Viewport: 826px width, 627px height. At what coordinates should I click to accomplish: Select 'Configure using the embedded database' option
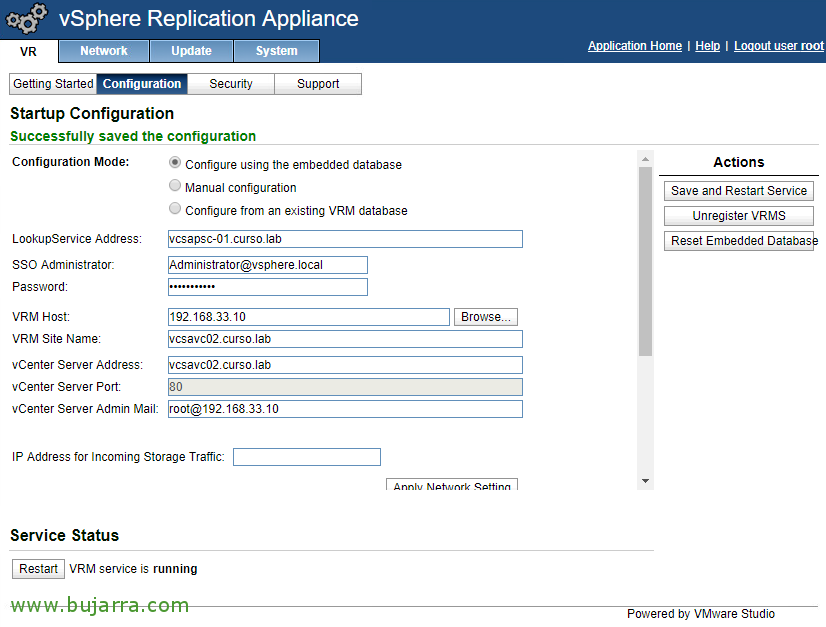174,163
